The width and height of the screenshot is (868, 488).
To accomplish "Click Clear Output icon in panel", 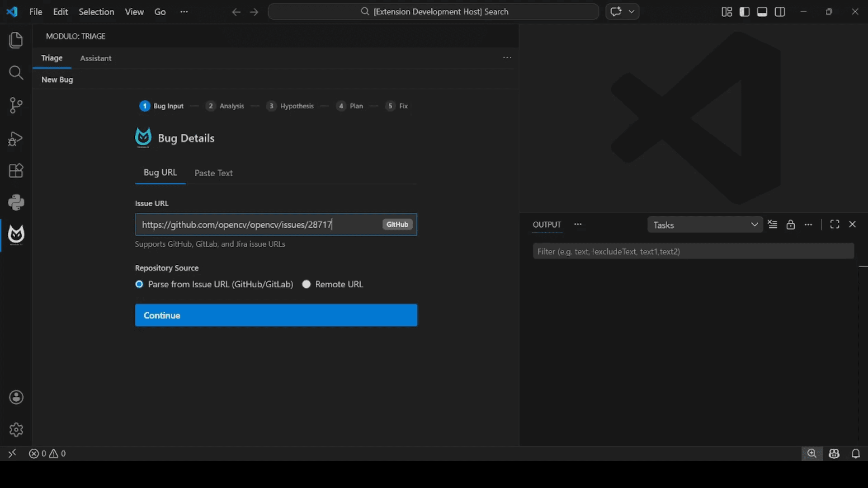I will 773,225.
